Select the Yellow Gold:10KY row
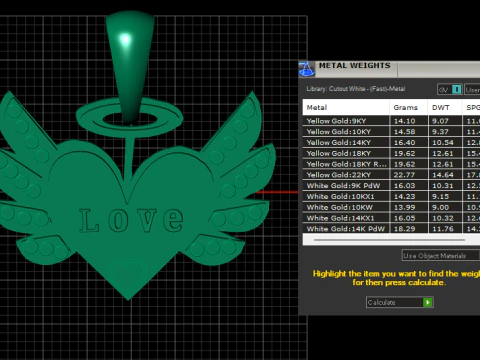Image resolution: width=480 pixels, height=360 pixels. click(x=391, y=131)
